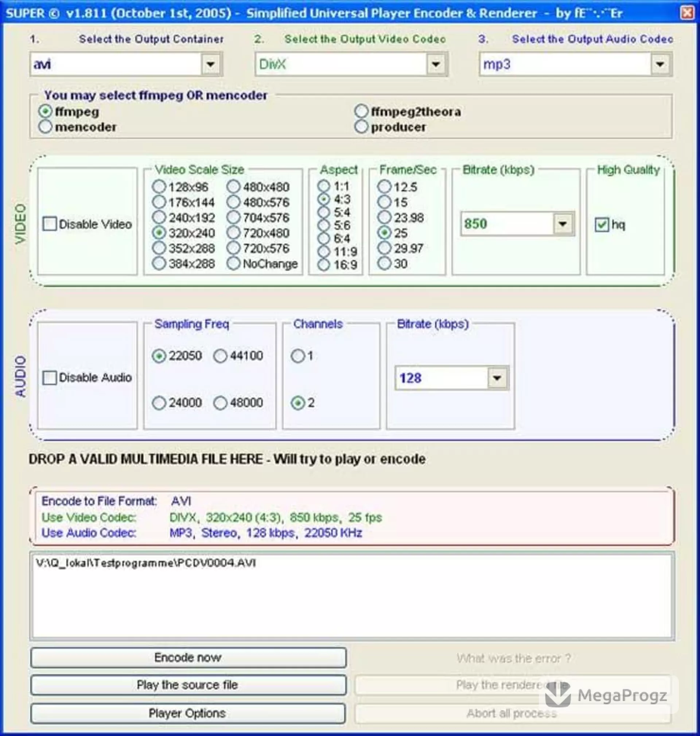Set aspect ratio to 16:9

(x=324, y=265)
